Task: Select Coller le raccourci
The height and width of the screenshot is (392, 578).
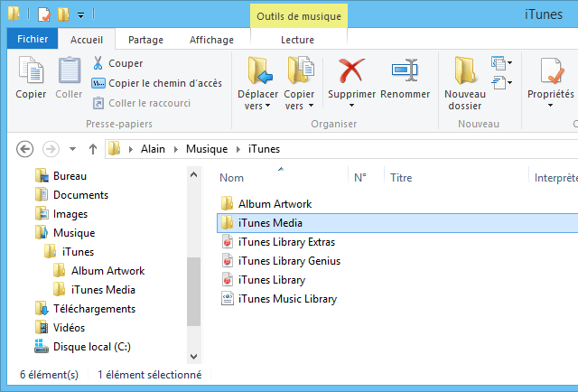Action: pyautogui.click(x=142, y=103)
